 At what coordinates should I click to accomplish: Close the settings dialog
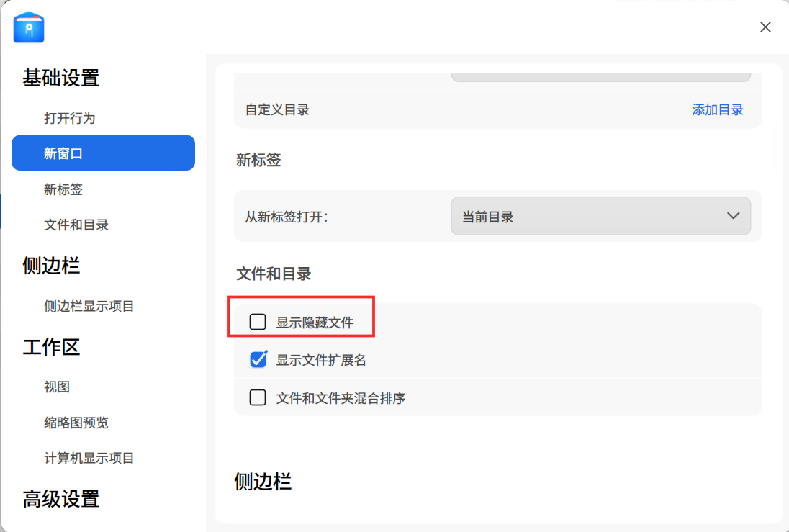(x=765, y=27)
